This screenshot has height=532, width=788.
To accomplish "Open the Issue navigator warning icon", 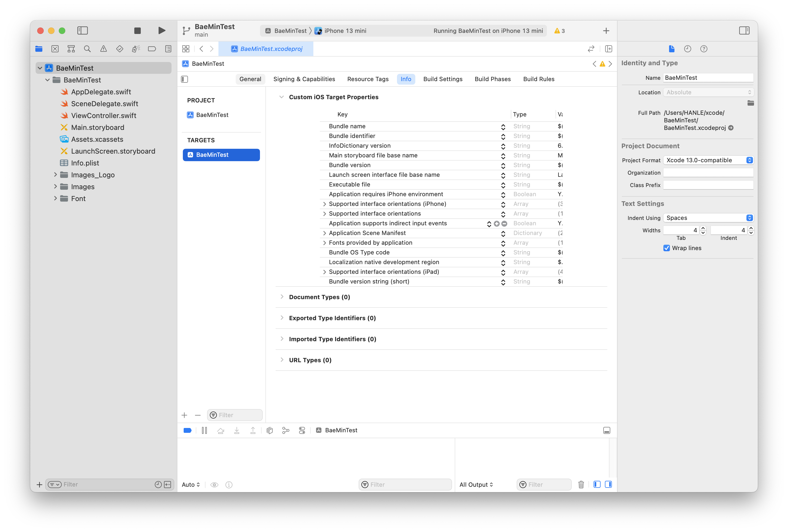I will coord(103,49).
